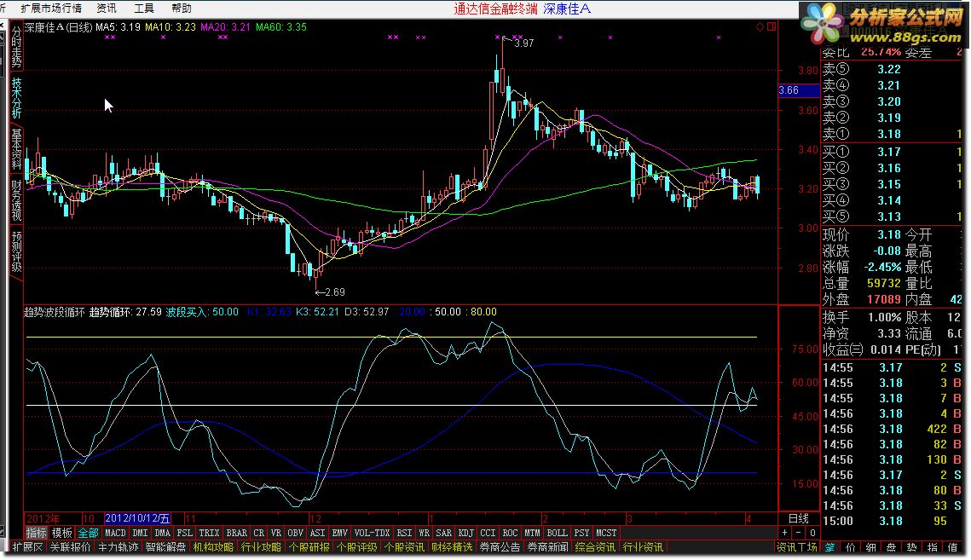Open the 财经精选 link
Screen dimensions: 971x560
pos(452,547)
